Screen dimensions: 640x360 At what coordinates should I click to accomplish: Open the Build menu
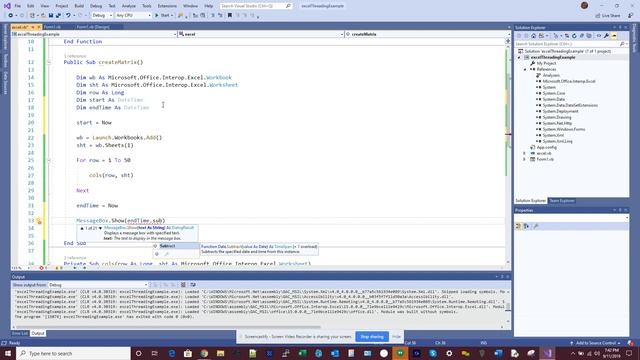pyautogui.click(x=79, y=6)
